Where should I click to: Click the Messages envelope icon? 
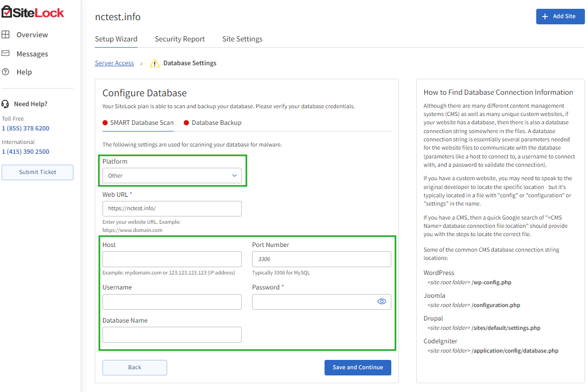tap(6, 53)
